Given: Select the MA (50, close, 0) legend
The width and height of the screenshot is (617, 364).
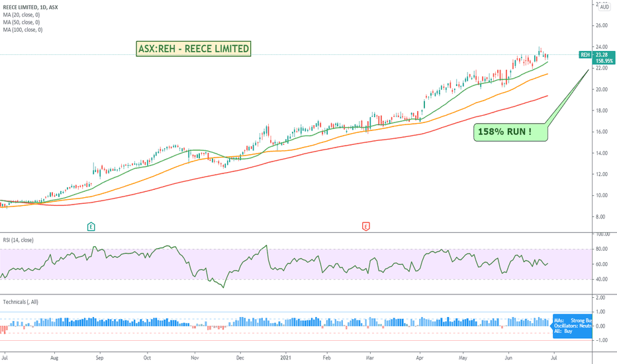Looking at the screenshot, I should pyautogui.click(x=21, y=22).
